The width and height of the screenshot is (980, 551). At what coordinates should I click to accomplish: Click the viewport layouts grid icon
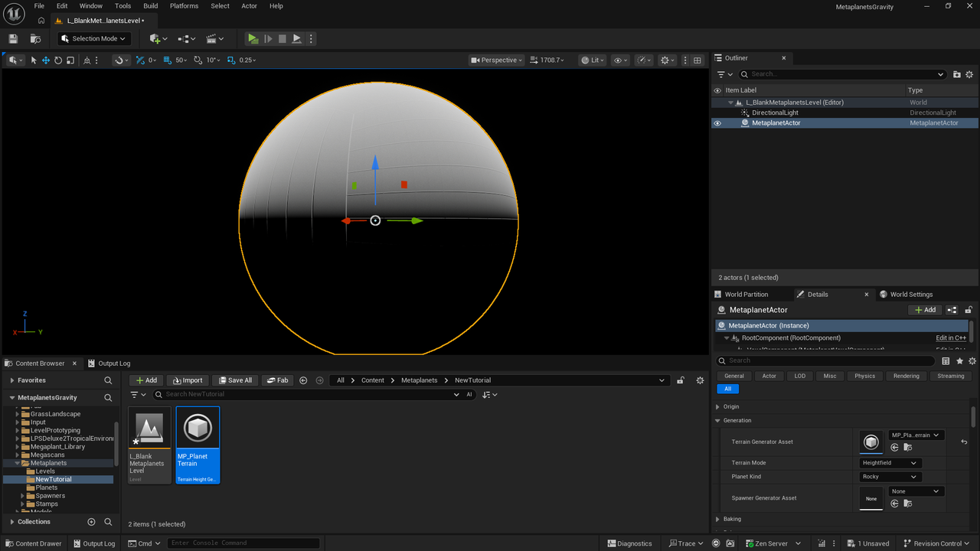coord(697,60)
